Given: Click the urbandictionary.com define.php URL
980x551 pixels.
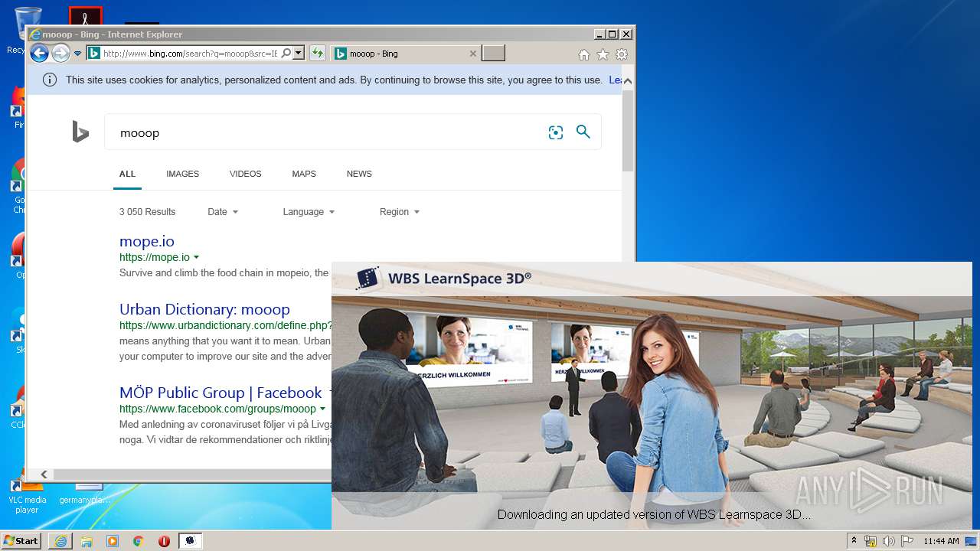Looking at the screenshot, I should pyautogui.click(x=226, y=325).
